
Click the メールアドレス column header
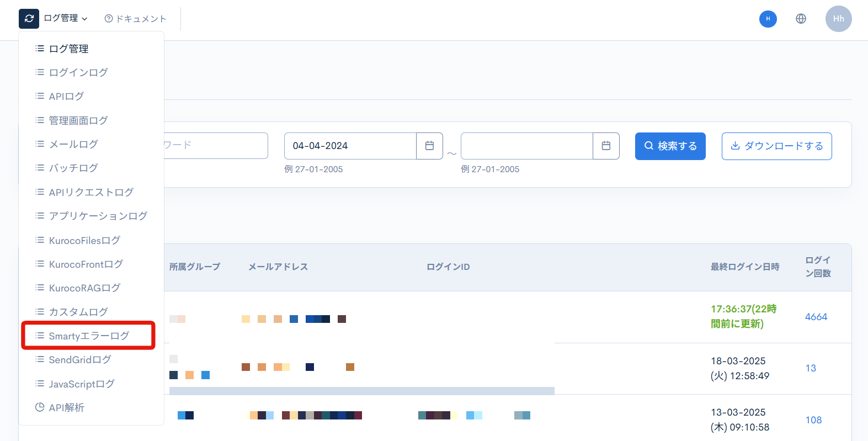[x=278, y=267]
